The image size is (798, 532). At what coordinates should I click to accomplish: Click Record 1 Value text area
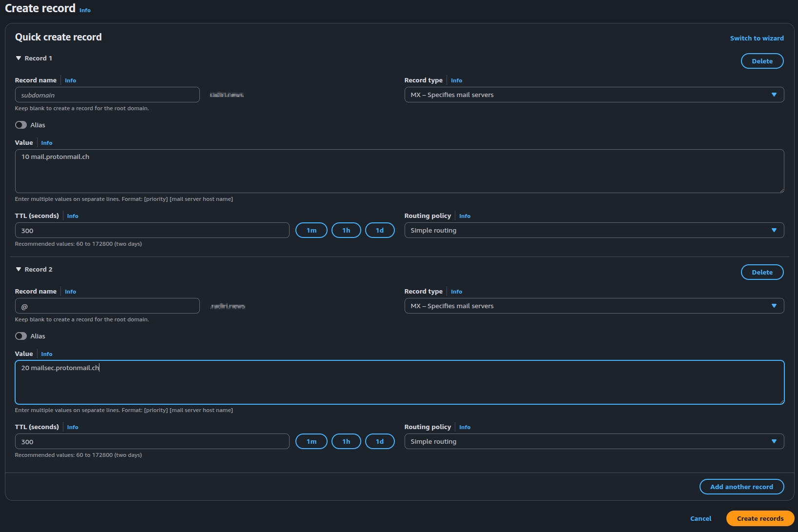[399, 171]
